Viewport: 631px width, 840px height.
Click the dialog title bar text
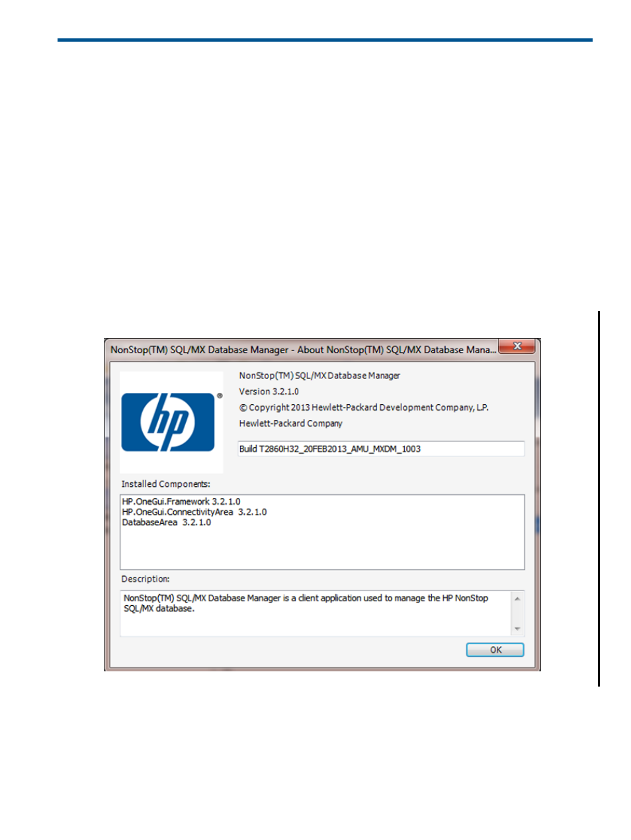tap(303, 350)
